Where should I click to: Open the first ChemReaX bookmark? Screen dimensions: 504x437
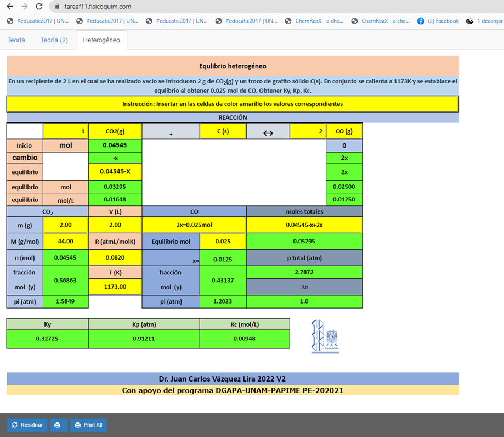click(x=314, y=21)
